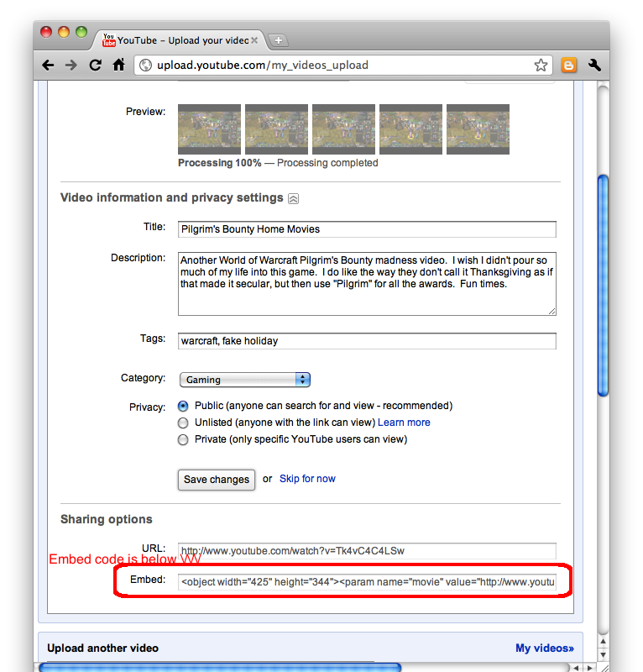
Task: Select the fourth preview thumbnail
Action: pyautogui.click(x=410, y=129)
